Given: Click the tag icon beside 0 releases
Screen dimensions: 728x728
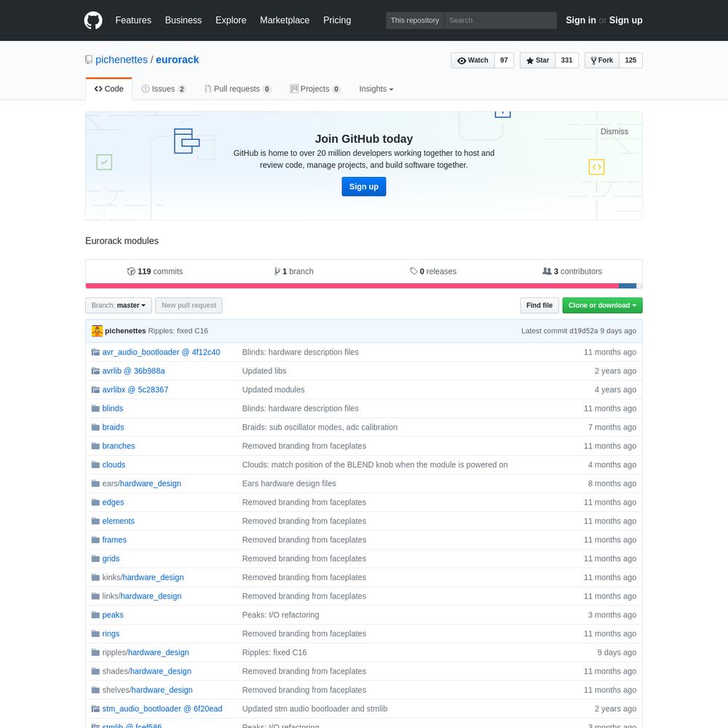Looking at the screenshot, I should click(x=414, y=271).
